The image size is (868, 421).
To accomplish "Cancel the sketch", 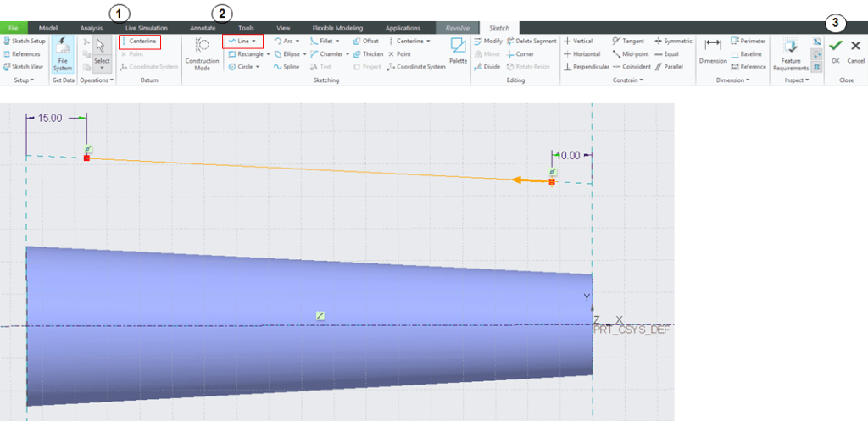I will coord(855,49).
